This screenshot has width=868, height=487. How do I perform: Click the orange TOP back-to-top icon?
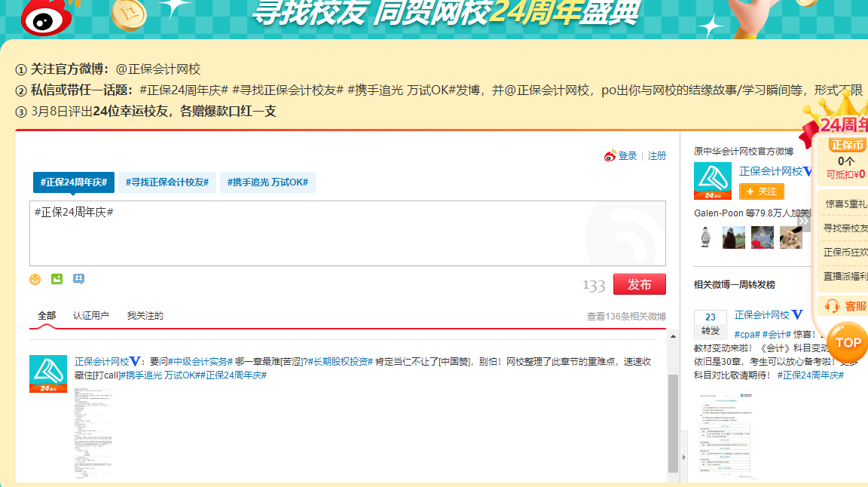tap(847, 343)
